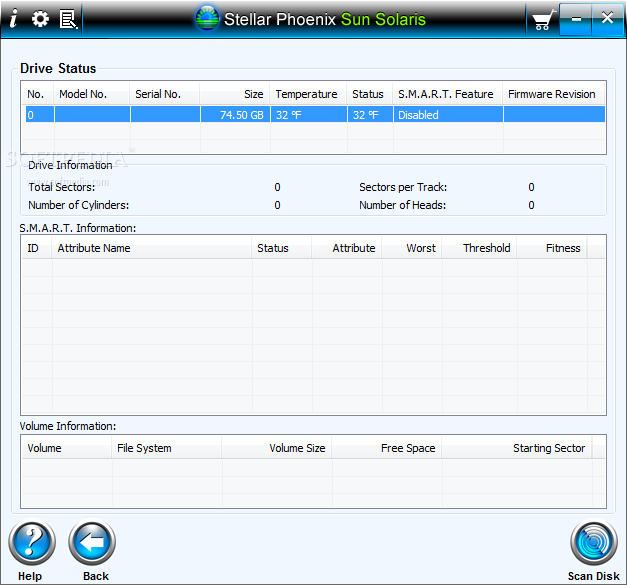627x585 pixels.
Task: Close the Stellar Phoenix window
Action: (x=607, y=19)
